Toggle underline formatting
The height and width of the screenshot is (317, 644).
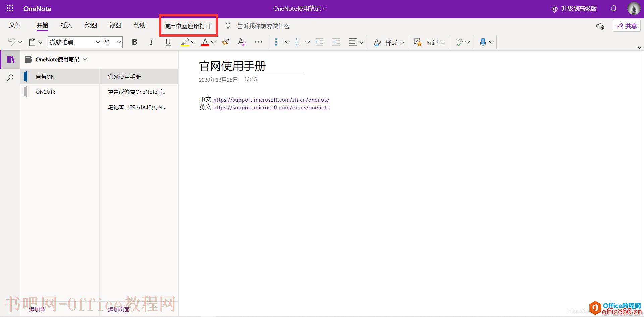click(x=168, y=42)
